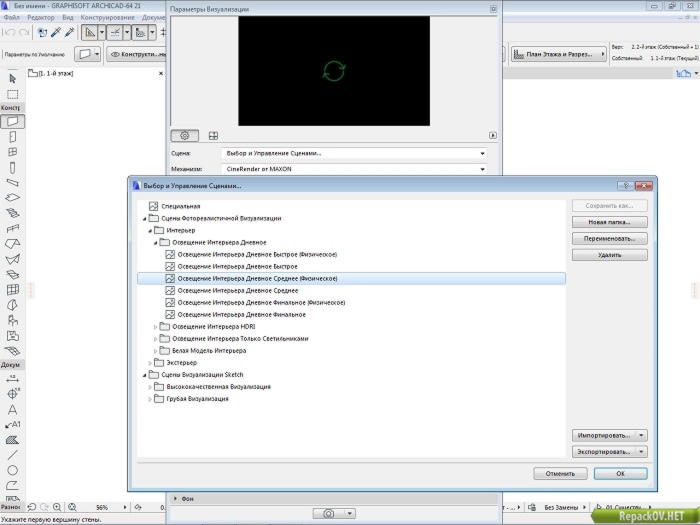Viewport: 700px width, 525px height.
Task: Switch to the [1. 1-й этаж] view tab
Action: tap(51, 73)
